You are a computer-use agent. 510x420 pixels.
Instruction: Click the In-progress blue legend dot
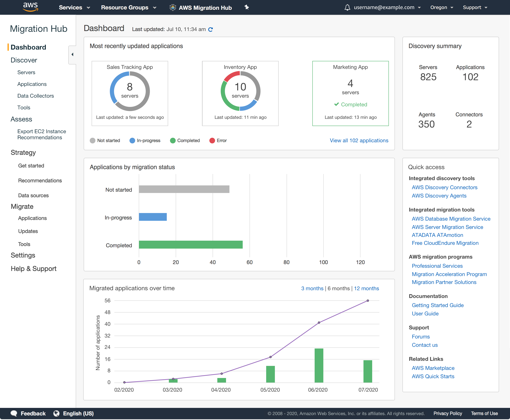click(x=132, y=141)
